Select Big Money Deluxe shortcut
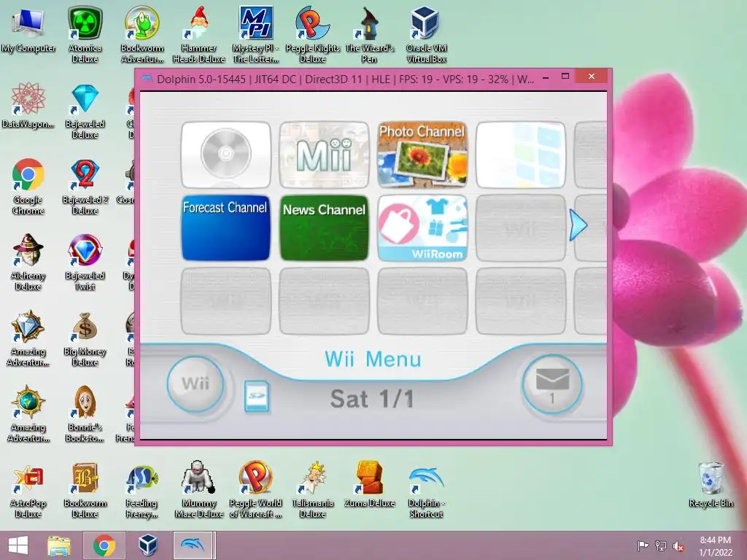Viewport: 747px width, 560px height. click(85, 338)
